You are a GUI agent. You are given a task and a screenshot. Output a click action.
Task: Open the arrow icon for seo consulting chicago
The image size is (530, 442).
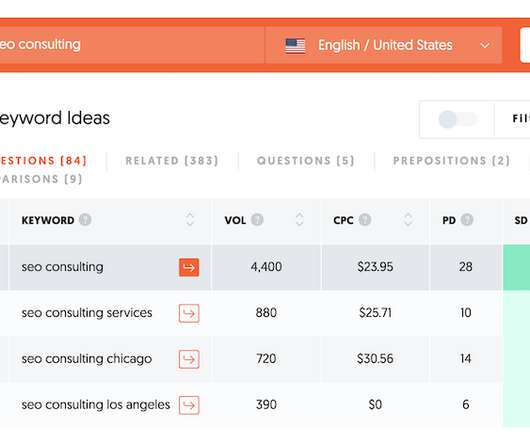(189, 359)
